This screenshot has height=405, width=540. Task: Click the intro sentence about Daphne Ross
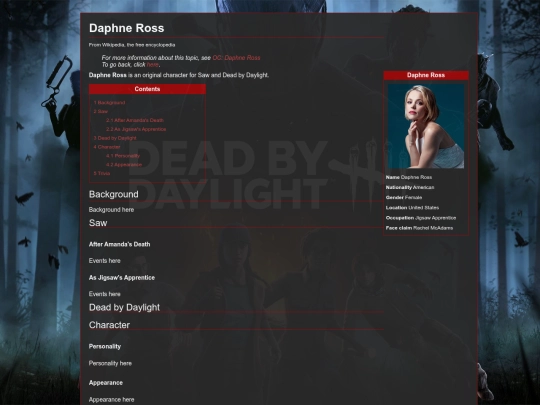[x=179, y=75]
